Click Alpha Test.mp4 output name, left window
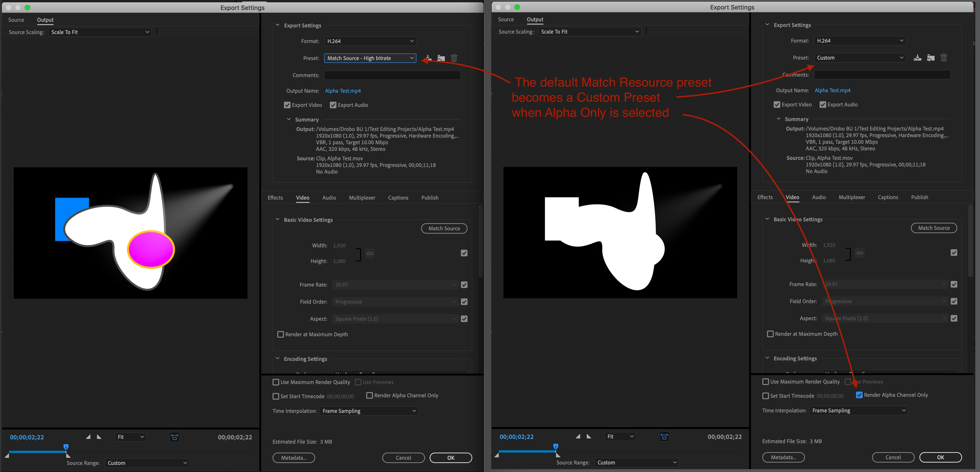The image size is (980, 472). pos(343,91)
